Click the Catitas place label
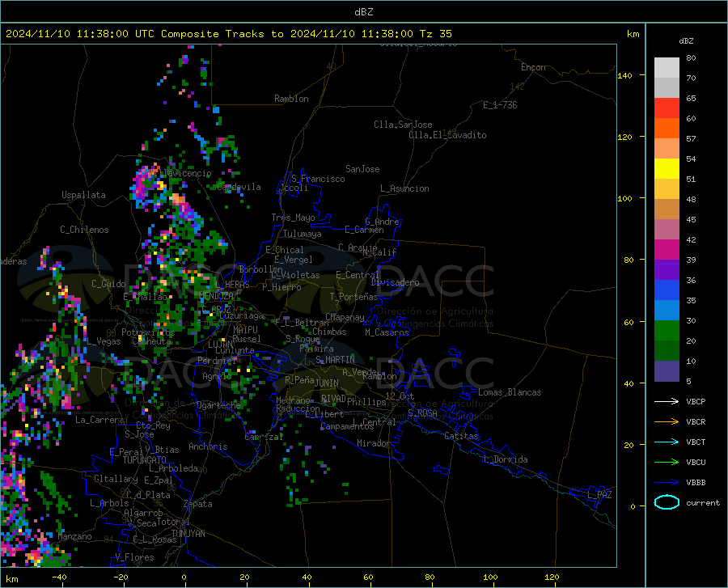This screenshot has width=728, height=588. coord(461,436)
